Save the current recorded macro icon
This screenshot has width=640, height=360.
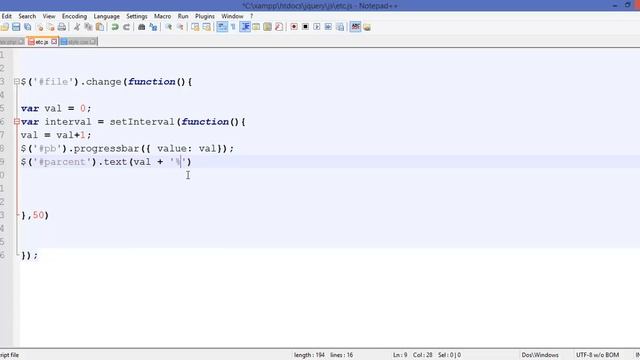(x=340, y=27)
